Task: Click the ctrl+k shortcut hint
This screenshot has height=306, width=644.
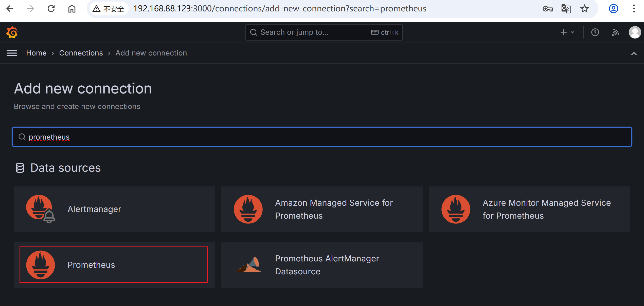Action: (385, 32)
